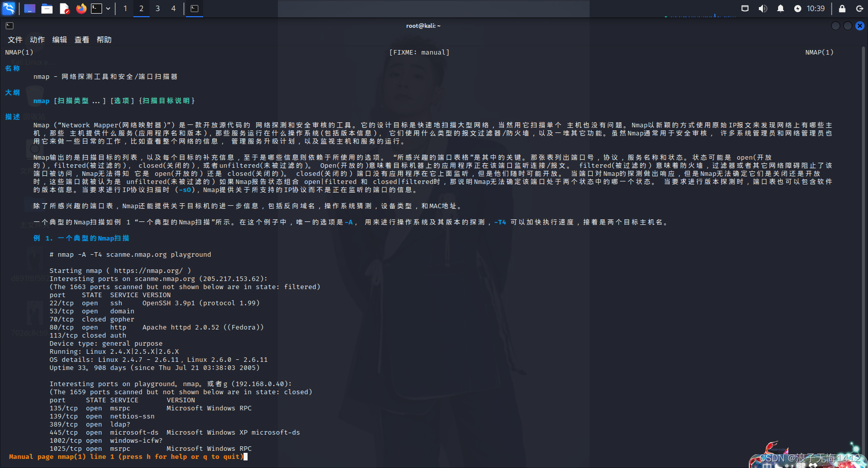This screenshot has width=868, height=468.
Task: Click the 'OS details: Linux 2.4.7' line
Action: pyautogui.click(x=159, y=359)
